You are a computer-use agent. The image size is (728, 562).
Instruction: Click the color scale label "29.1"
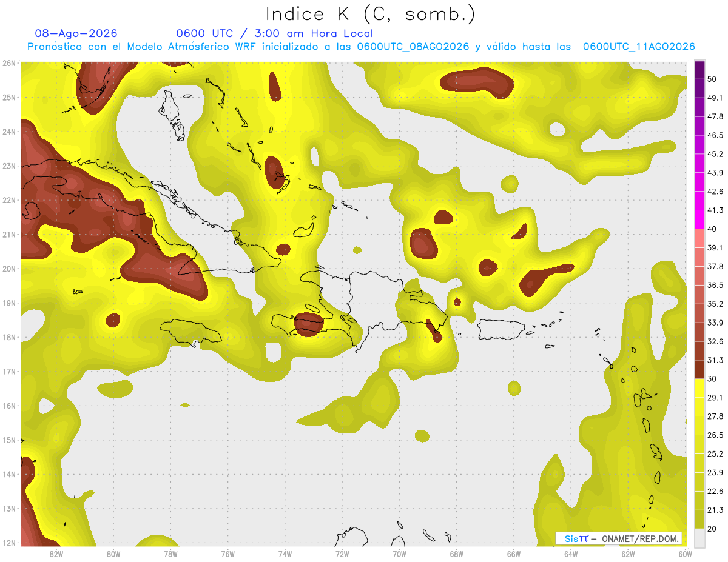715,398
